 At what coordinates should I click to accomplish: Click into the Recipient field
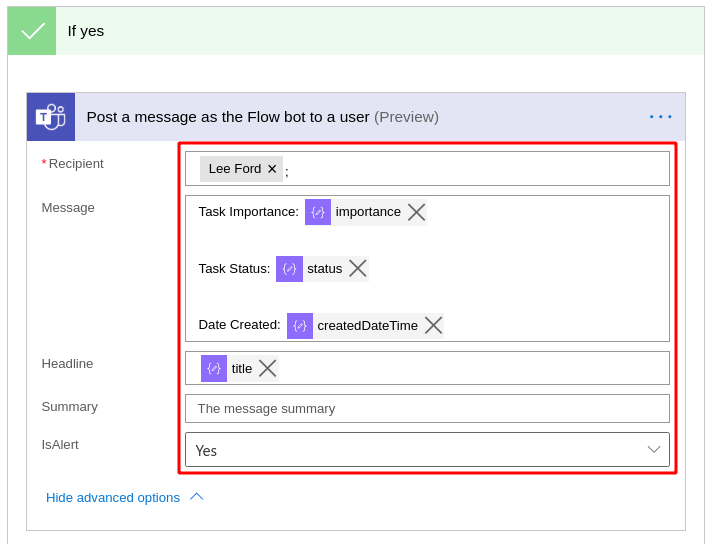(x=427, y=169)
